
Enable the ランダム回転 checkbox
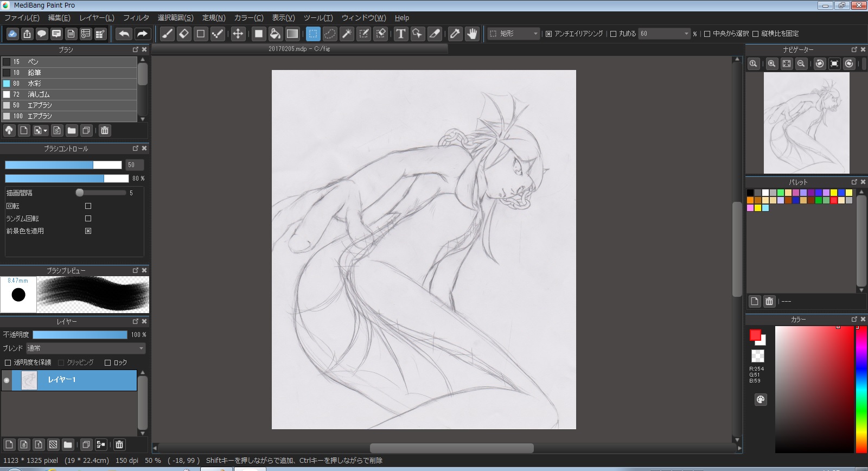coord(88,219)
